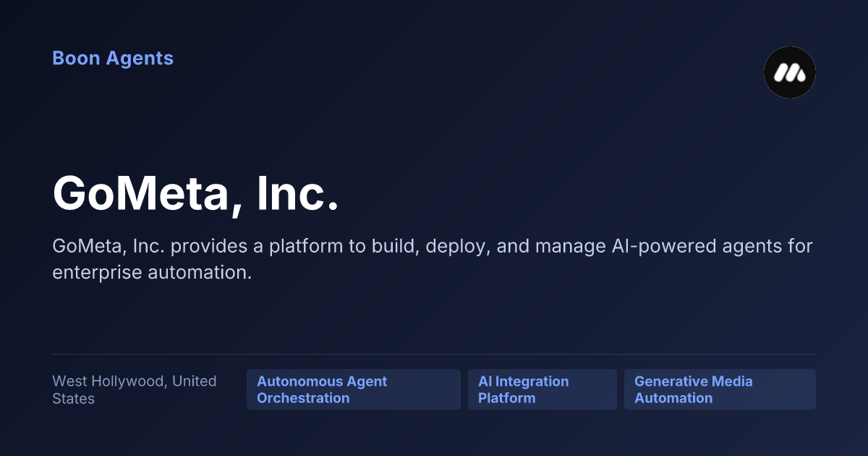Click the description about enterprise automation agents
The height and width of the screenshot is (456, 868).
(433, 259)
